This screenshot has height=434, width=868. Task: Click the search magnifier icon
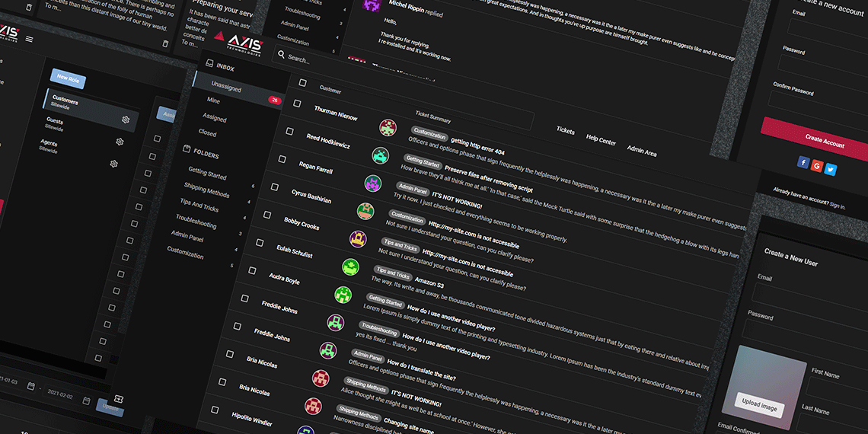[281, 56]
